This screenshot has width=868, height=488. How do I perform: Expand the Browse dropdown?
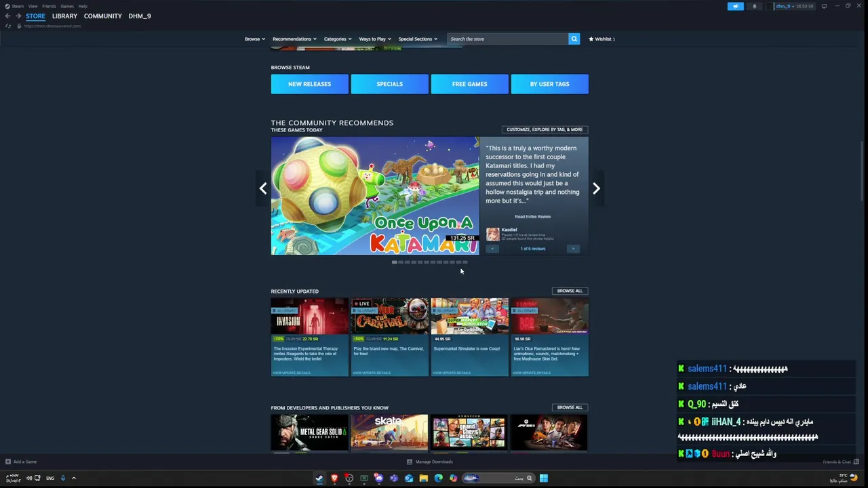[x=255, y=39]
